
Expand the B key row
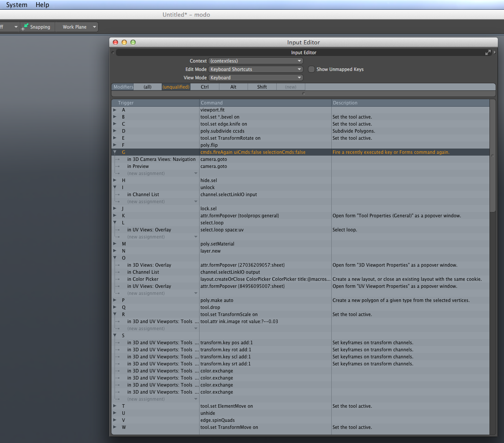[115, 117]
